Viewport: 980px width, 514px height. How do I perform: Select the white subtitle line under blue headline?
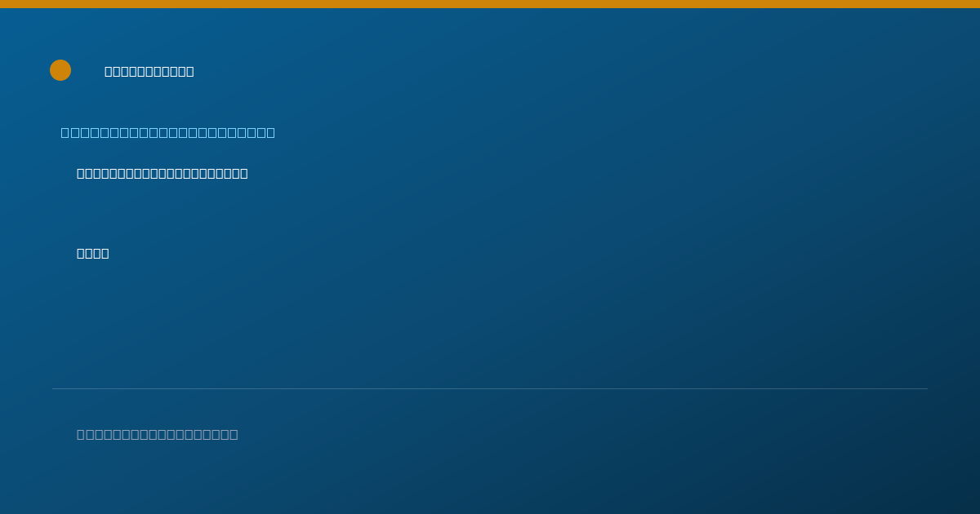(x=162, y=173)
